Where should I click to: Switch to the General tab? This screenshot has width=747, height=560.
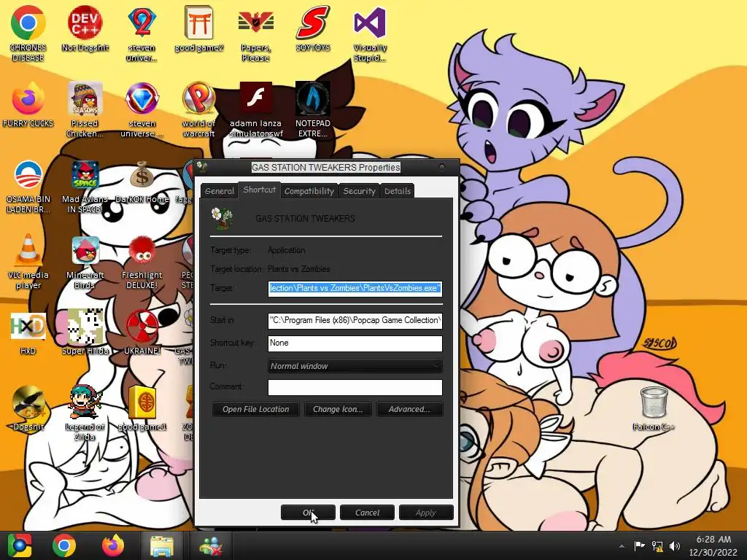[219, 191]
